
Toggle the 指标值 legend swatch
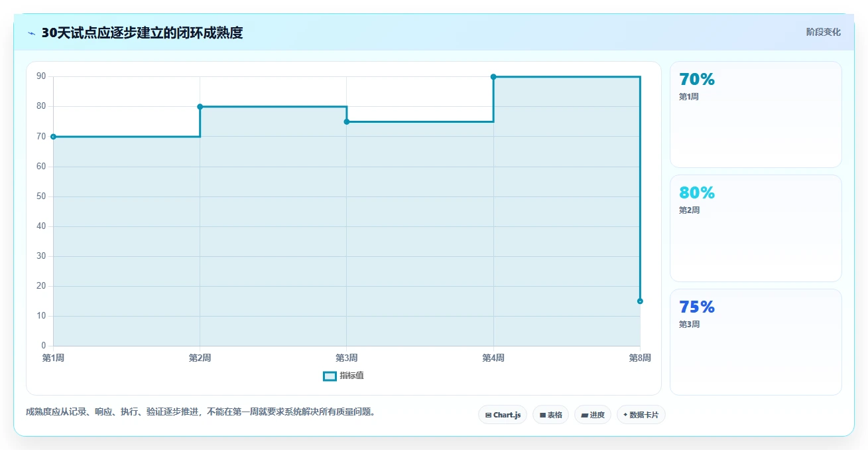click(330, 376)
